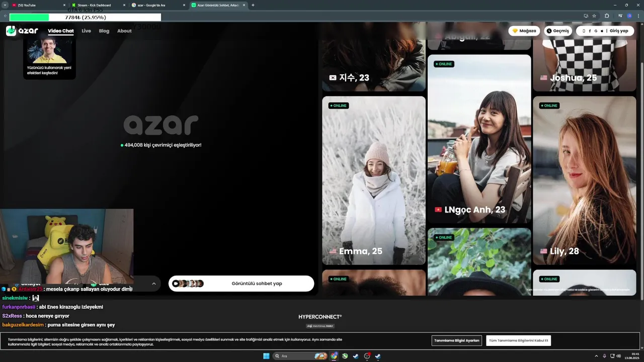Sign in with the Apple icon
This screenshot has height=362, width=644.
pyautogui.click(x=602, y=31)
